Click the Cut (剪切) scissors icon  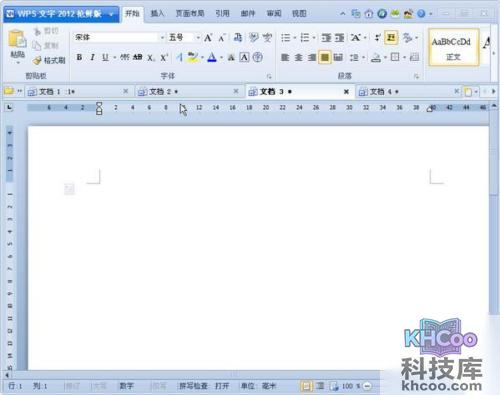[37, 31]
